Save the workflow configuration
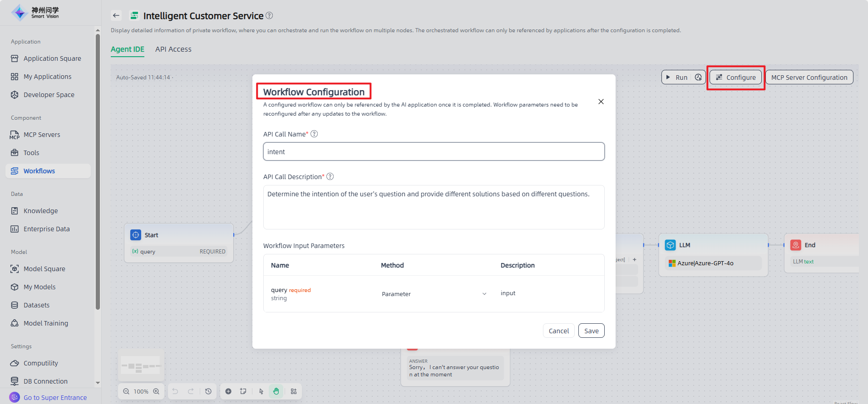 coord(591,331)
